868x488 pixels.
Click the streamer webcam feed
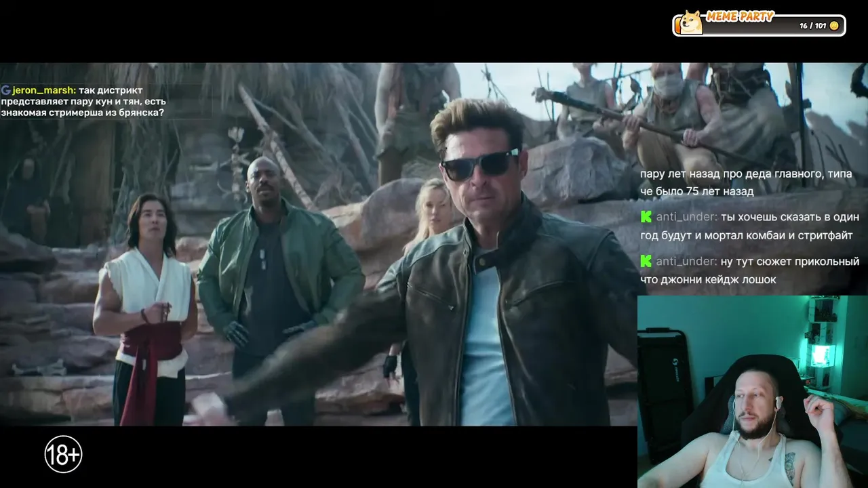(x=753, y=392)
